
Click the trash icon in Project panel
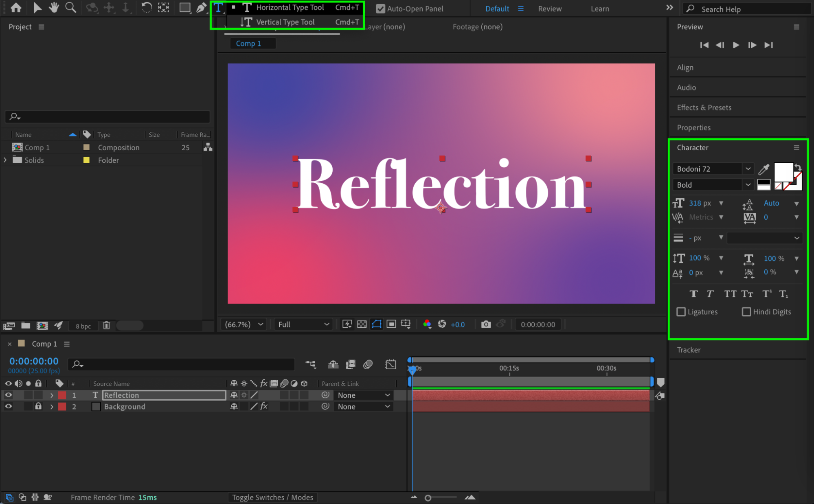pos(106,325)
